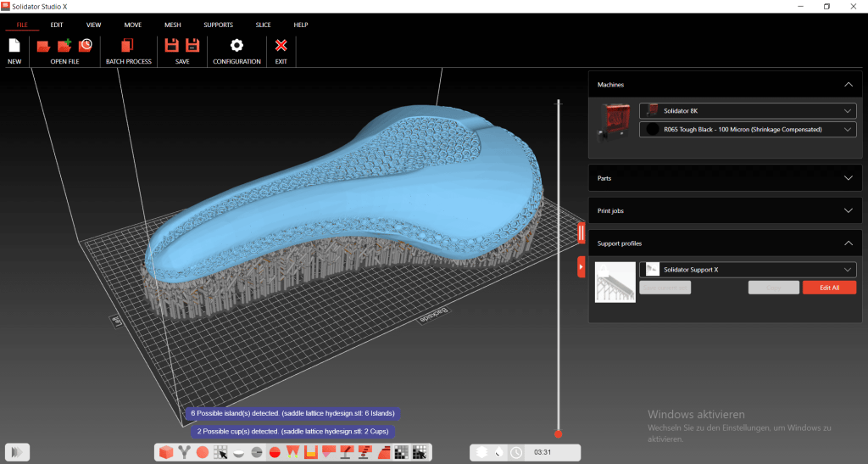This screenshot has width=868, height=464.
Task: Click the resin droplet icon
Action: pyautogui.click(x=499, y=452)
